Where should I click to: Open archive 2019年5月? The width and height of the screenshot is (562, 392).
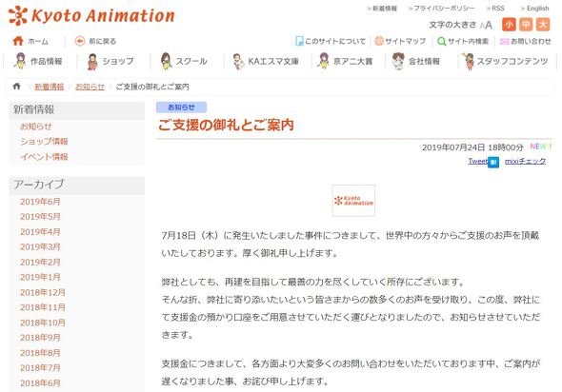click(x=40, y=217)
